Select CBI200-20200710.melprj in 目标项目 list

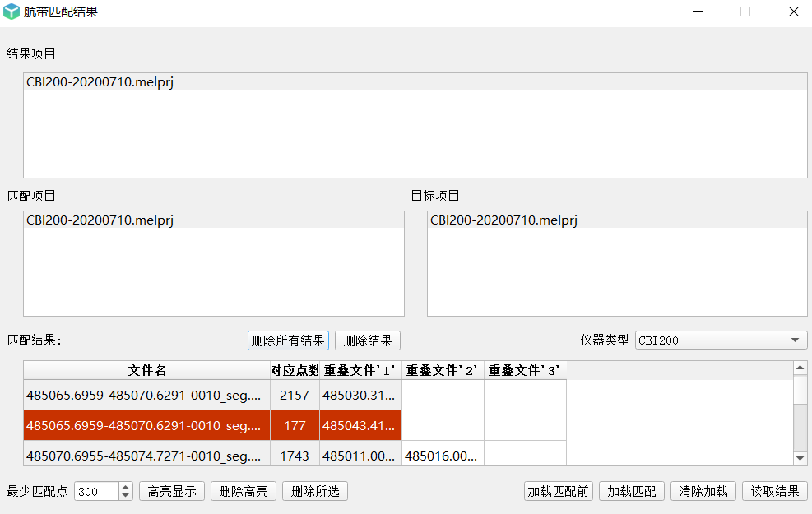(617, 220)
